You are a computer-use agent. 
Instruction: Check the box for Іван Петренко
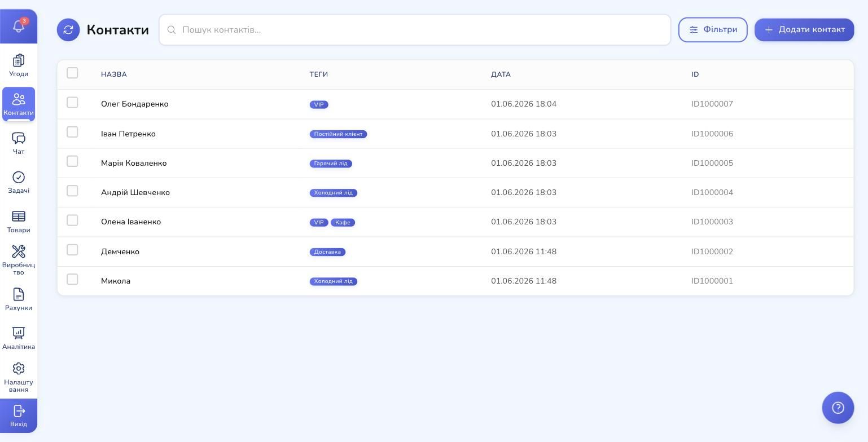[72, 132]
